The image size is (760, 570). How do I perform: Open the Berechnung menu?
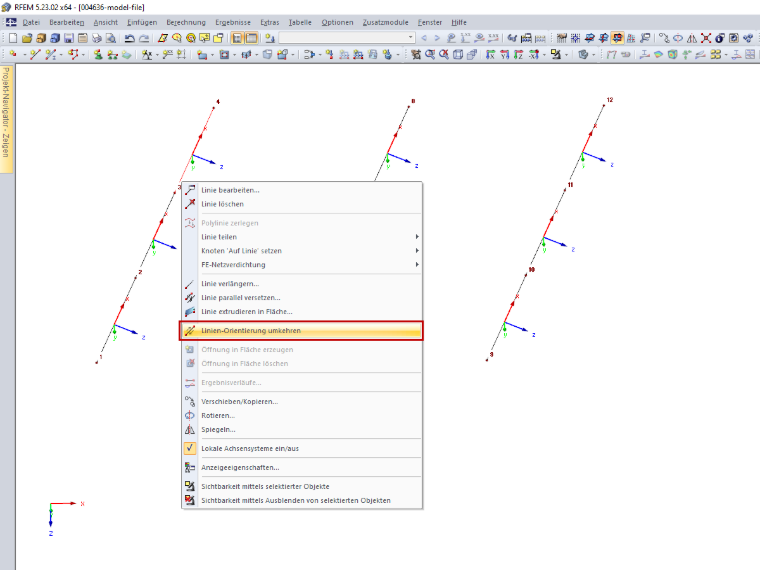(x=186, y=22)
